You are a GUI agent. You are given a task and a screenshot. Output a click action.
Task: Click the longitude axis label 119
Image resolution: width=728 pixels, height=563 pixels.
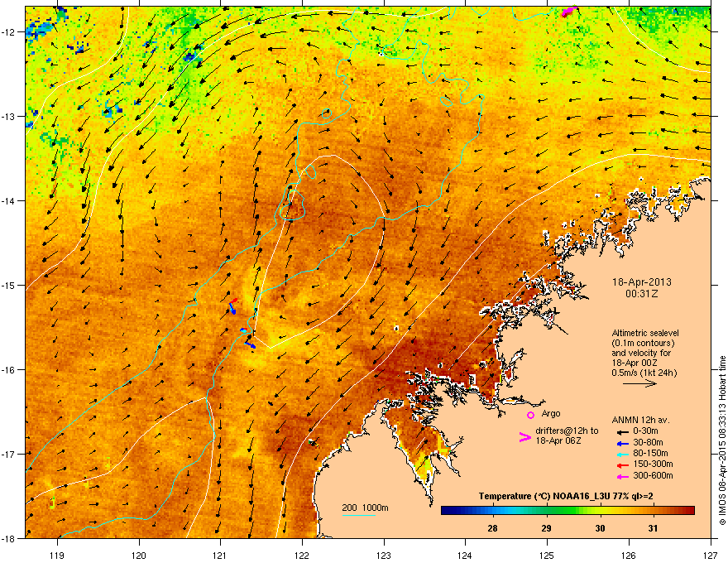(x=57, y=555)
